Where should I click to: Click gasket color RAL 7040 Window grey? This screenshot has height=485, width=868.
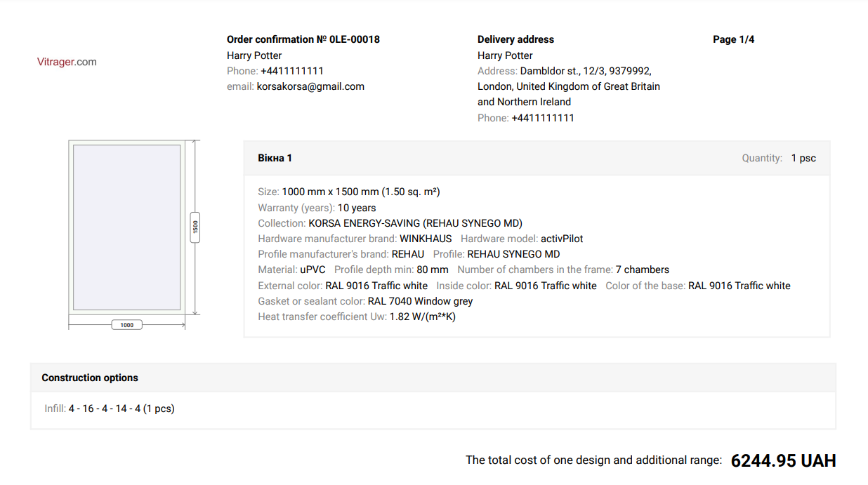(421, 301)
